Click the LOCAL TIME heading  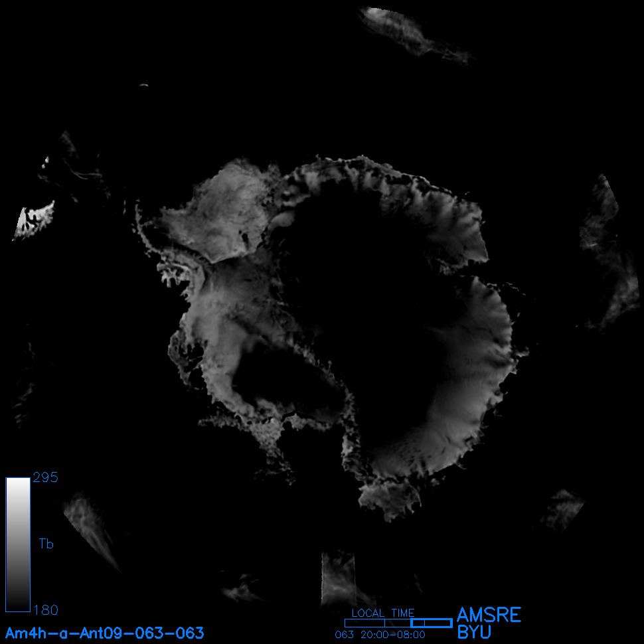(x=383, y=613)
